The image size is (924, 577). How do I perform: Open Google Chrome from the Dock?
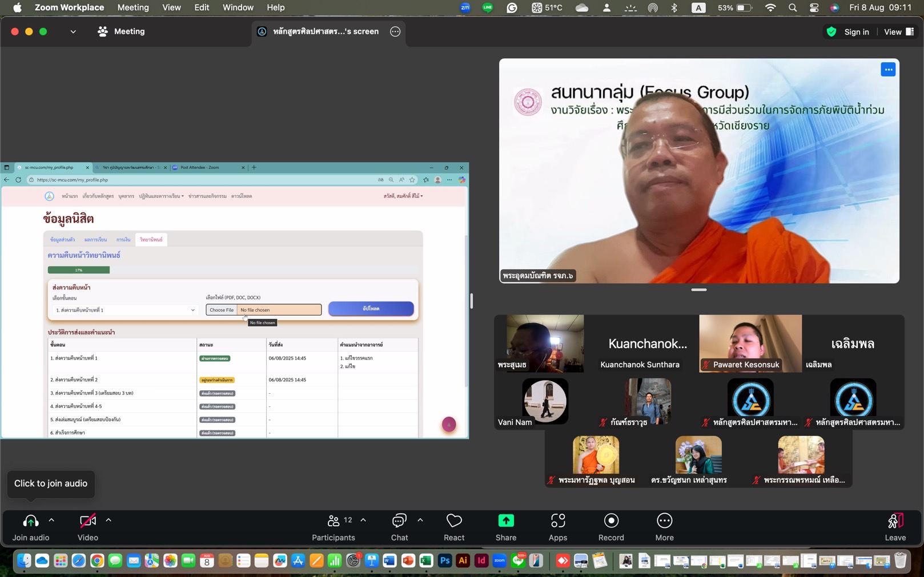(97, 561)
